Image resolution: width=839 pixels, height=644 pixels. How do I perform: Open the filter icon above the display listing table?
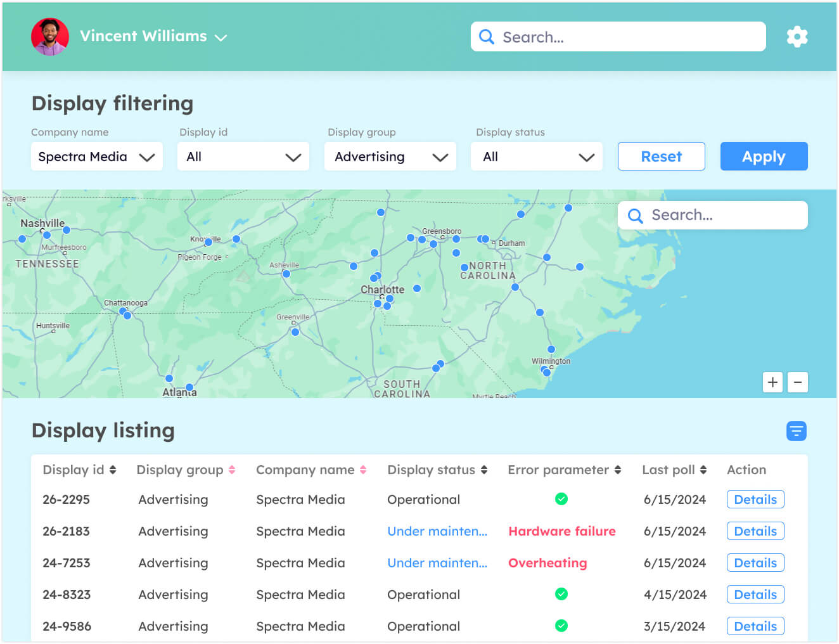click(797, 431)
